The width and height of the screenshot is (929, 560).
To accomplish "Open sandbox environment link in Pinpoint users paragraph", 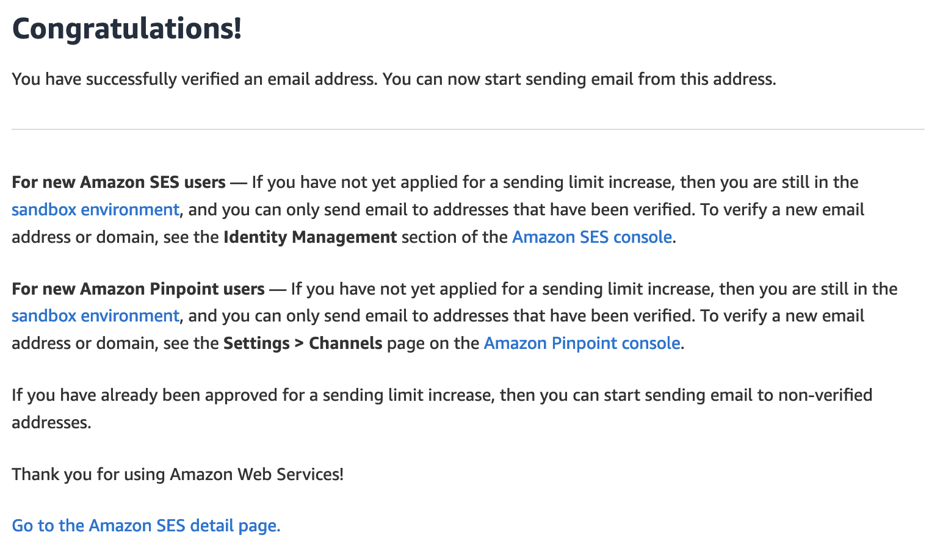I will click(x=95, y=316).
